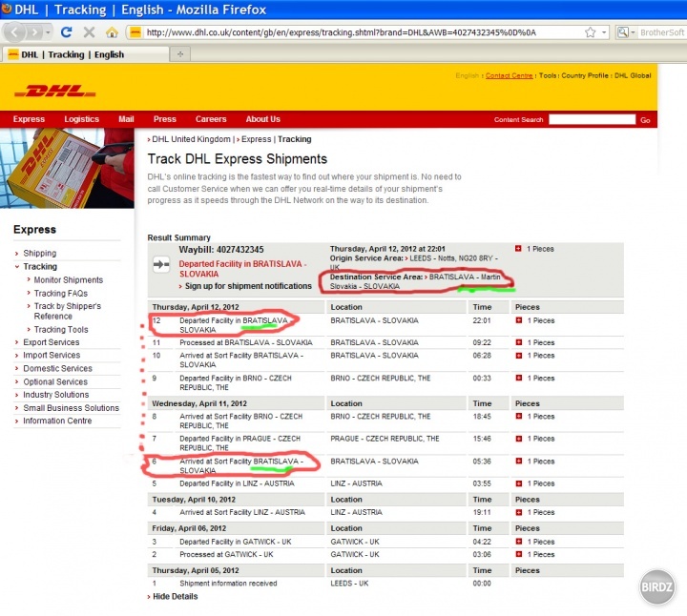Go back with the browser back arrow
This screenshot has height=616, width=687.
click(x=14, y=32)
